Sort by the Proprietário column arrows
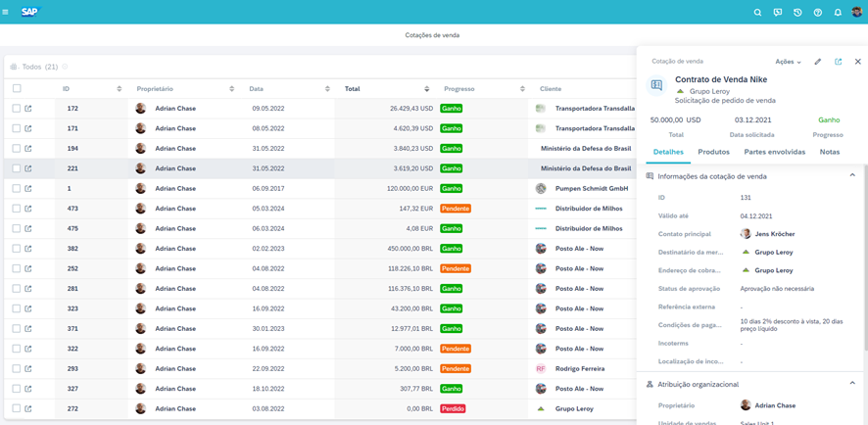This screenshot has width=868, height=425. click(x=232, y=88)
